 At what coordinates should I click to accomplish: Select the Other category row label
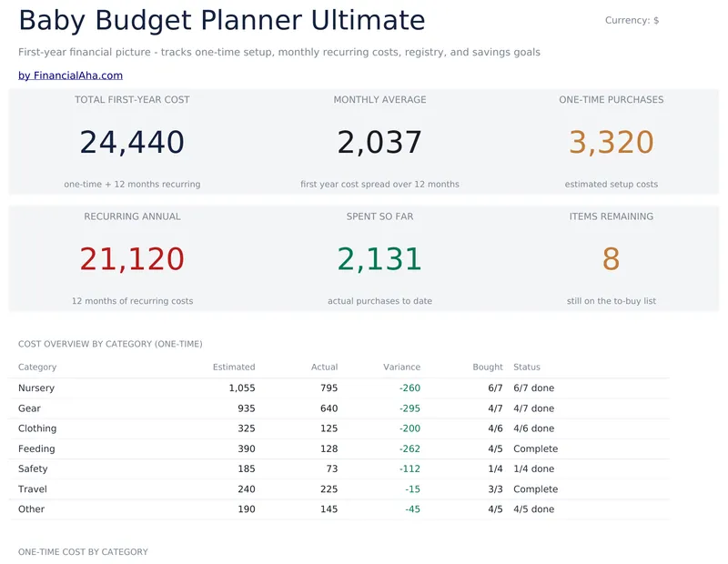(32, 509)
